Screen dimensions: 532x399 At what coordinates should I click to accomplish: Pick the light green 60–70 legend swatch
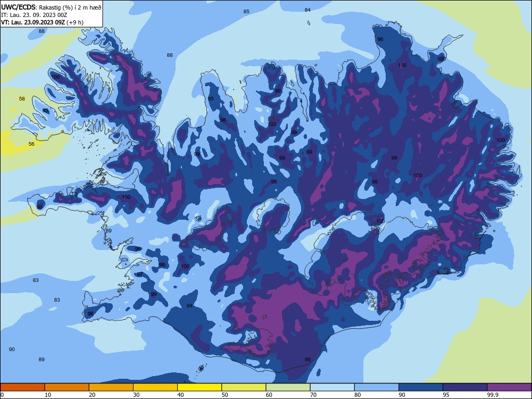(288, 387)
